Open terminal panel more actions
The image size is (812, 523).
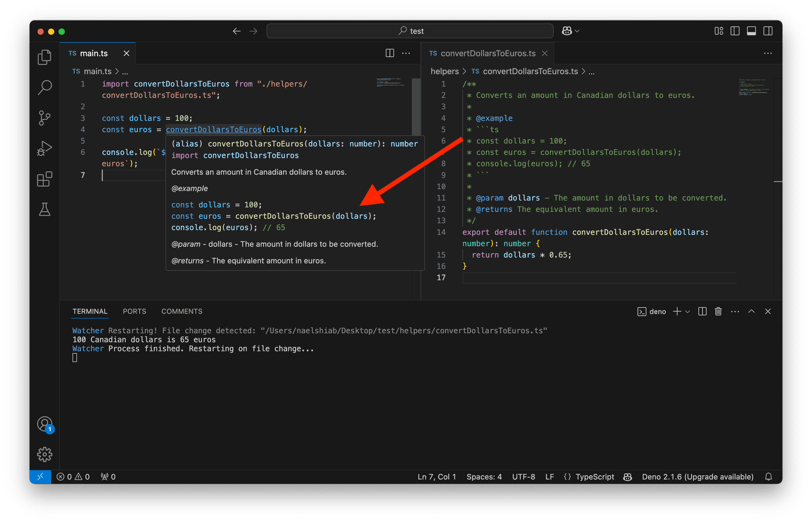coord(735,311)
